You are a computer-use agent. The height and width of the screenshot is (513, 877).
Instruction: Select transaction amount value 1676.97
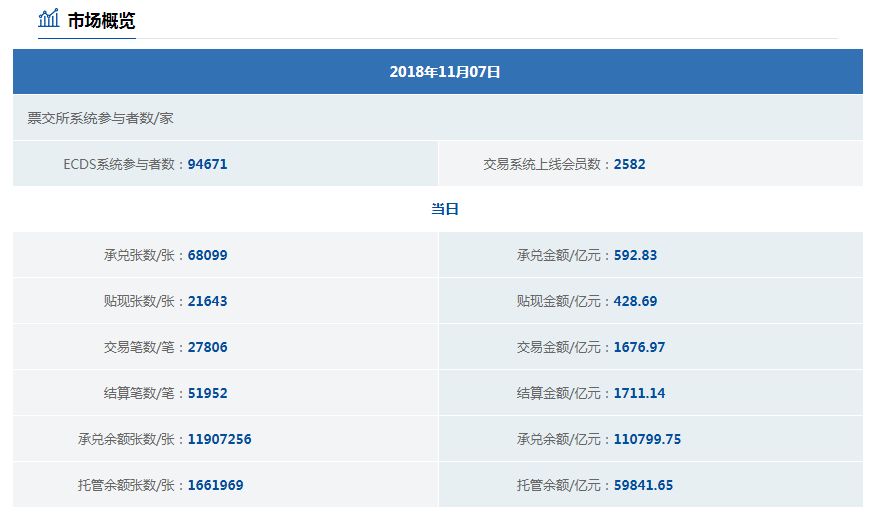(x=639, y=347)
